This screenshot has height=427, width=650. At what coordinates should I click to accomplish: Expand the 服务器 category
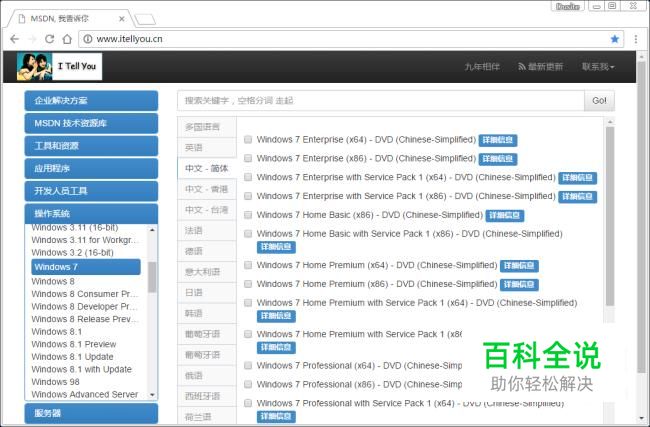click(x=91, y=413)
